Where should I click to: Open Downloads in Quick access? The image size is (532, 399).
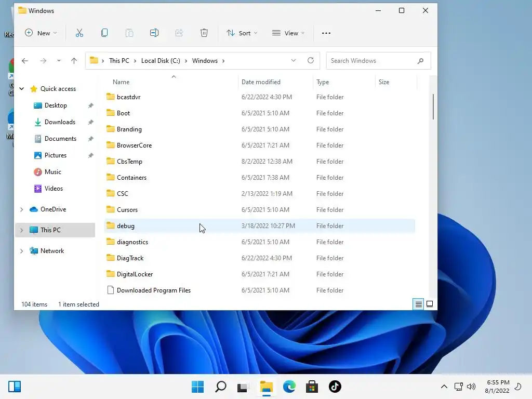[x=60, y=122]
